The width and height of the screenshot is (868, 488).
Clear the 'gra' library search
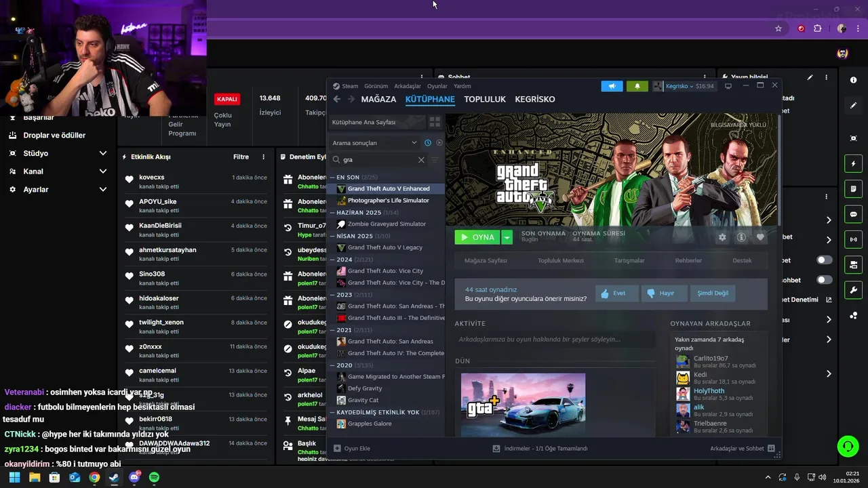(x=421, y=160)
